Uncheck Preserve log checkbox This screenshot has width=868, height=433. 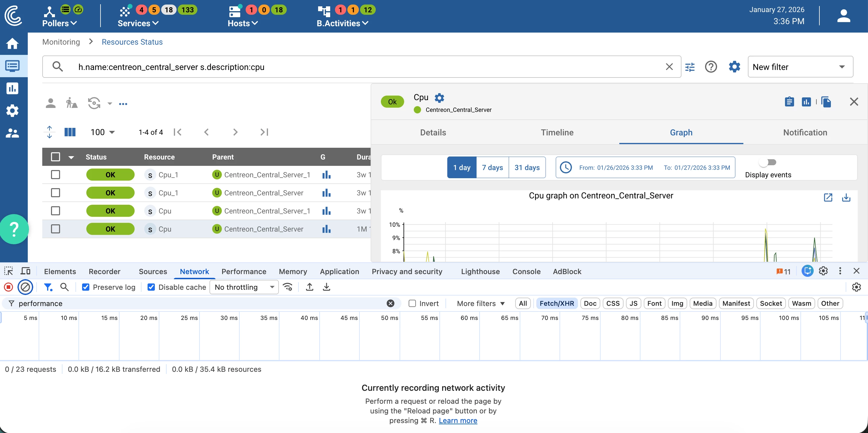tap(86, 287)
